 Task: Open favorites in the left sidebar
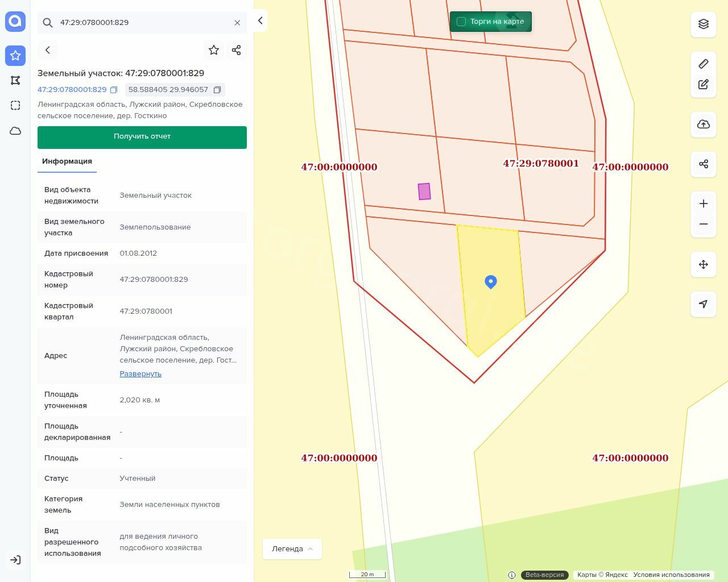15,56
